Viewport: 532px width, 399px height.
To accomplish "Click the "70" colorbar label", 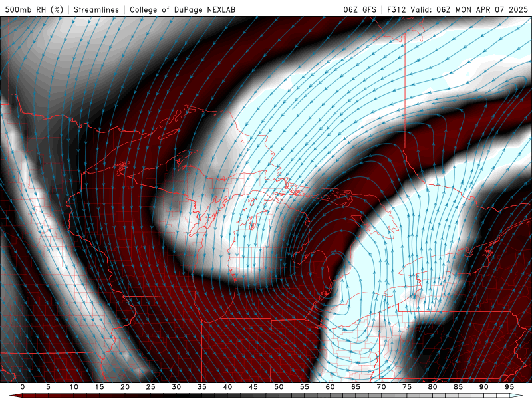I will coord(381,387).
